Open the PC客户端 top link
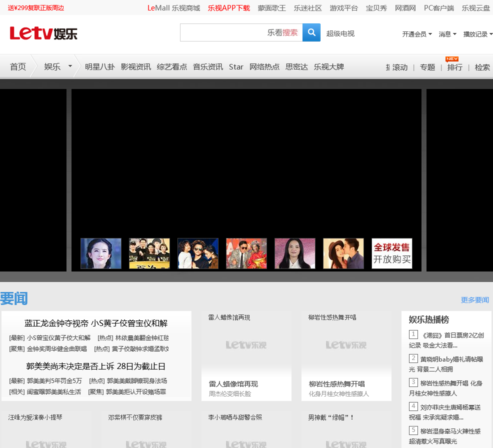Screen dimensions: 493x448 439,8
